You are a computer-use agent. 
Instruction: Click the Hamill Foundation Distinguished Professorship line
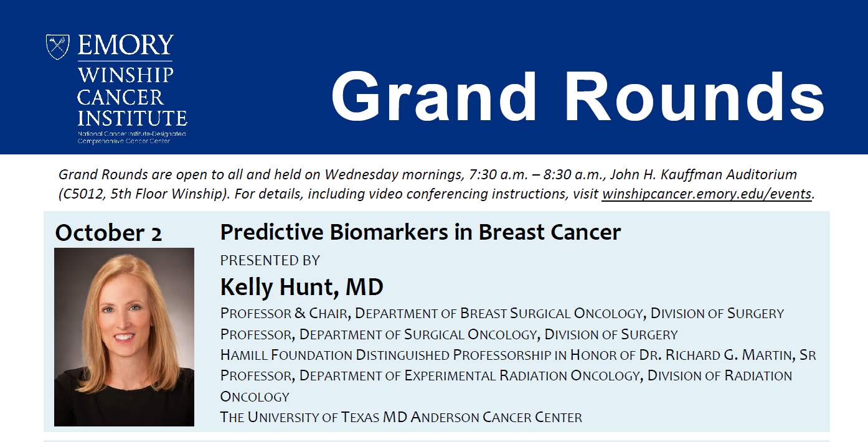tap(517, 355)
